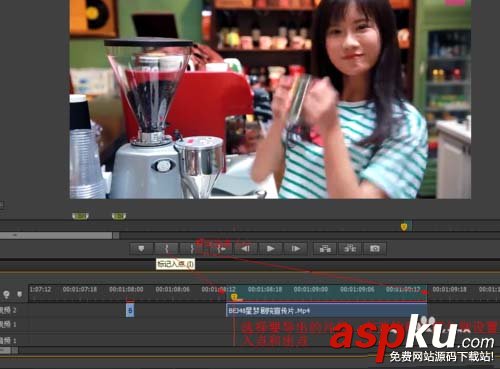Viewport: 500px width, 369px height.
Task: Select the 视频 1 track header
Action: pyautogui.click(x=8, y=324)
